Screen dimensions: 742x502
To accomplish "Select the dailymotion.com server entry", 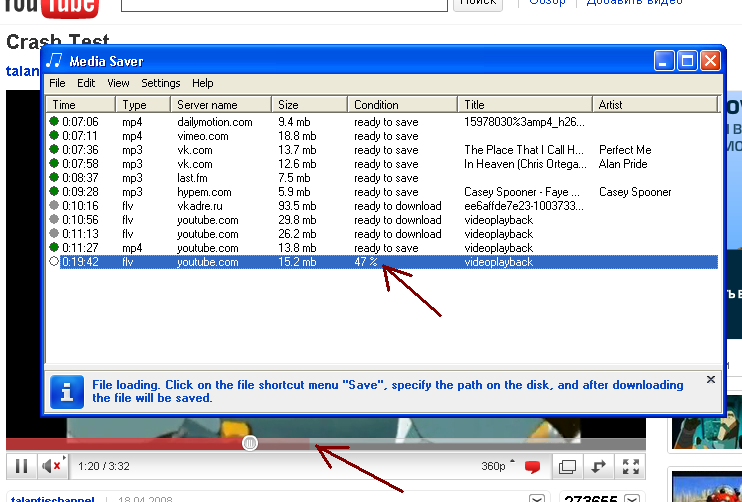I will click(215, 122).
